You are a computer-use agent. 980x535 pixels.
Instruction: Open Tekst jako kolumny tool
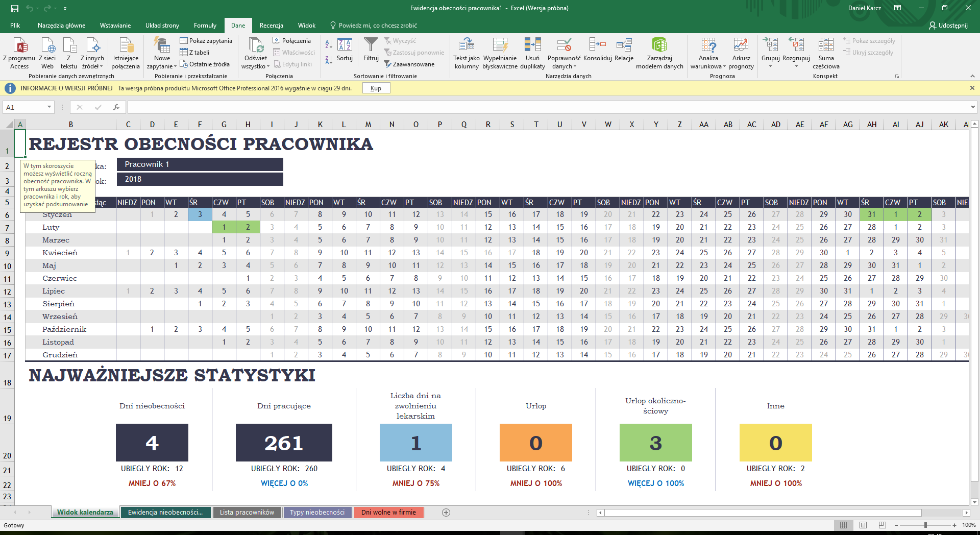466,45
